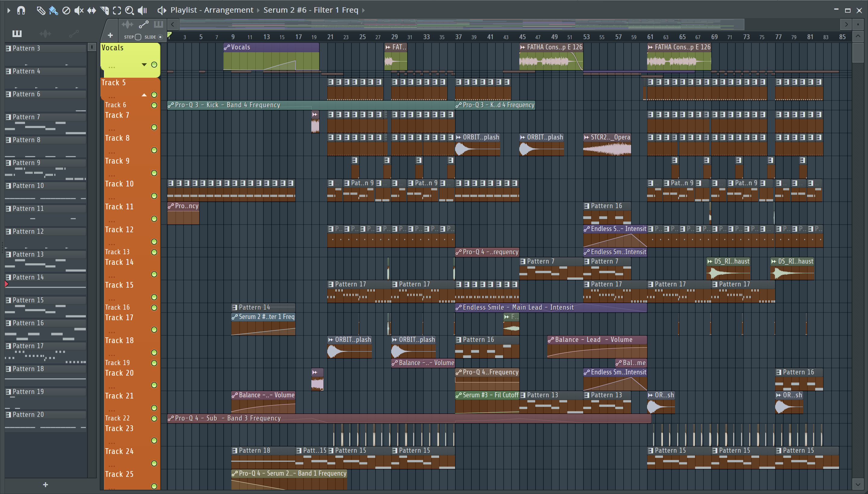Image resolution: width=868 pixels, height=494 pixels.
Task: Expand Track 5 group arrow
Action: click(144, 95)
